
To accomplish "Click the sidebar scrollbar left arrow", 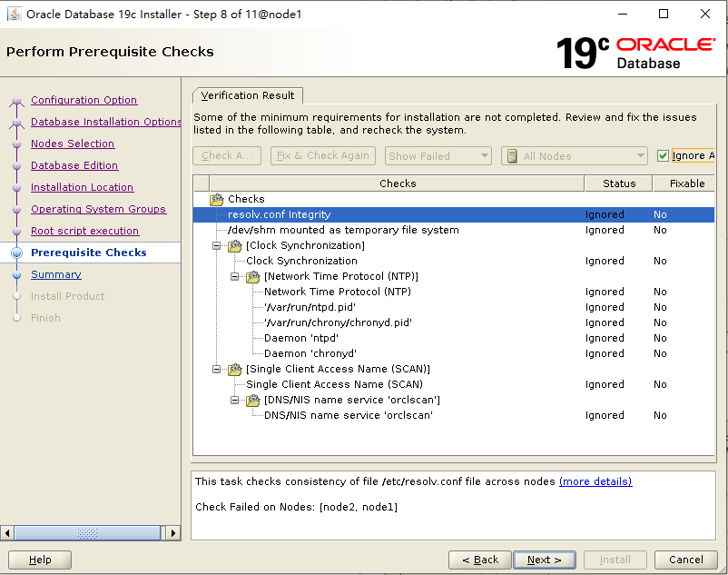I will 7,532.
